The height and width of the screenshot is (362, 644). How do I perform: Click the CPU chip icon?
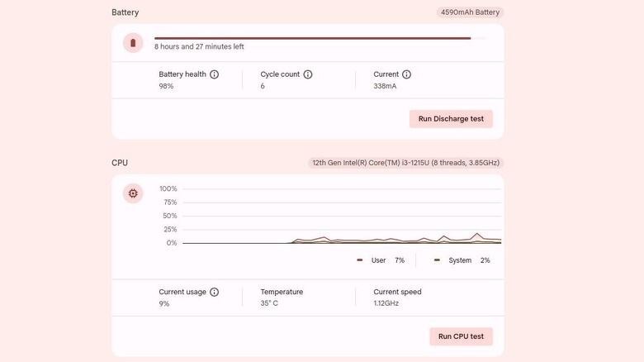click(133, 193)
